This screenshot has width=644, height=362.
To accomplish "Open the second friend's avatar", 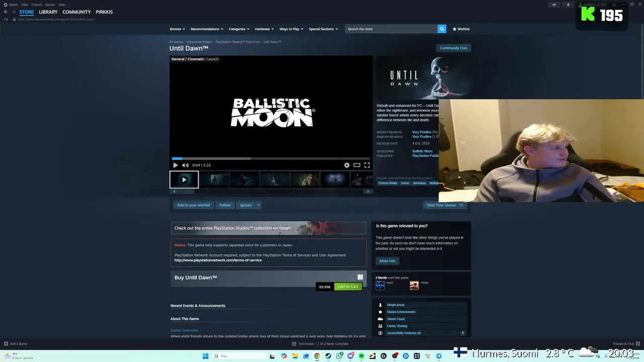I will pos(414,286).
